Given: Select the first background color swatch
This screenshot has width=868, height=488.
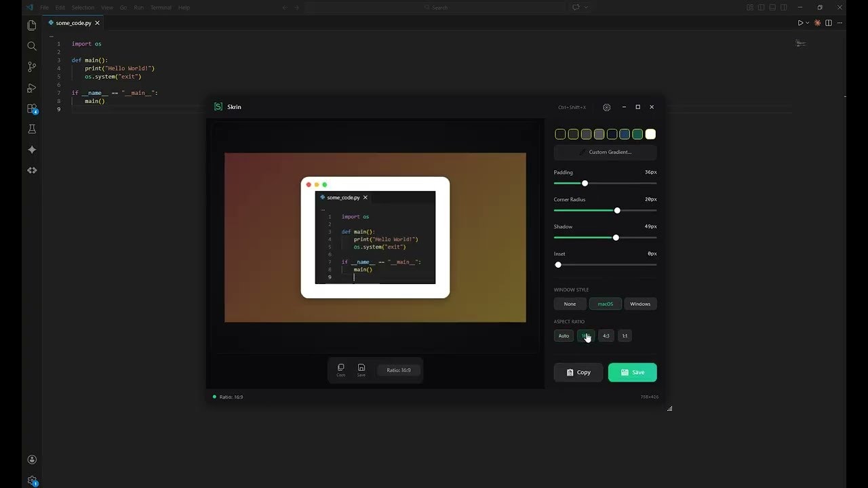Looking at the screenshot, I should click(x=560, y=134).
